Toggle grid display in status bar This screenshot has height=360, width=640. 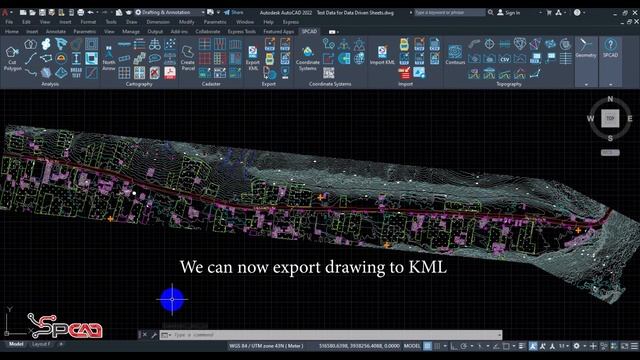(x=427, y=346)
